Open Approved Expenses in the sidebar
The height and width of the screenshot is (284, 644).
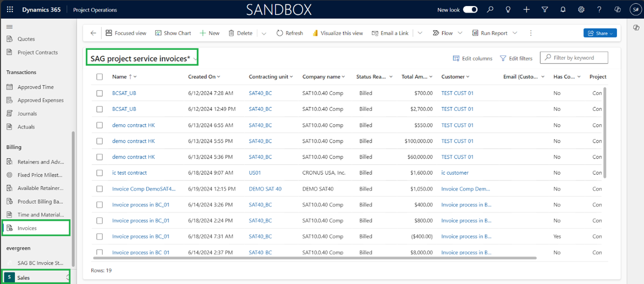click(x=40, y=100)
